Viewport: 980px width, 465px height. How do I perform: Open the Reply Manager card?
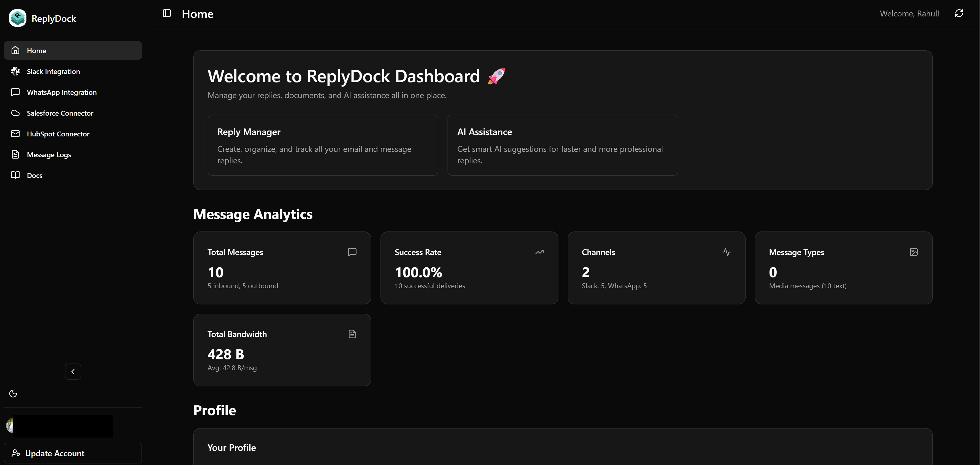click(x=323, y=145)
